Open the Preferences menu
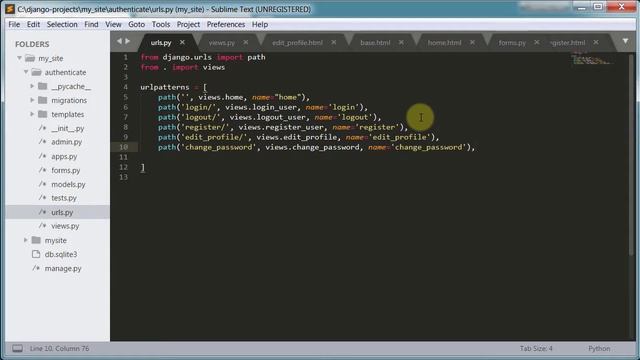Image resolution: width=640 pixels, height=360 pixels. pyautogui.click(x=226, y=24)
